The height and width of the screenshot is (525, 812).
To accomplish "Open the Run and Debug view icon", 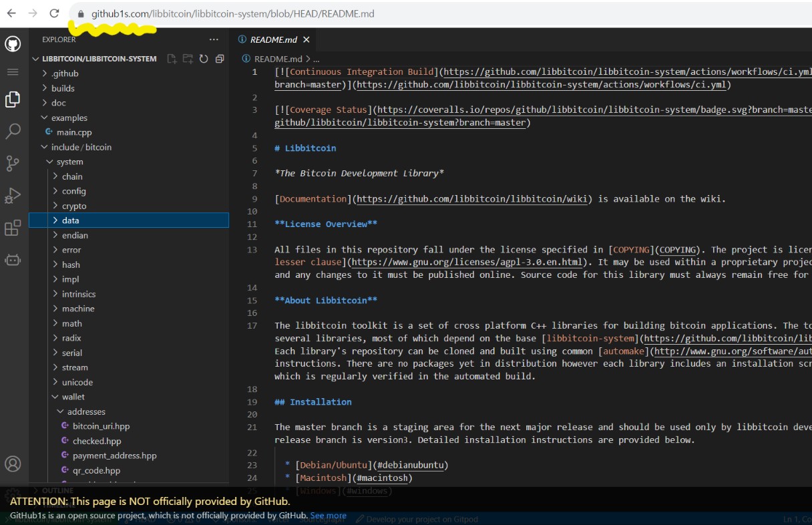I will [13, 195].
